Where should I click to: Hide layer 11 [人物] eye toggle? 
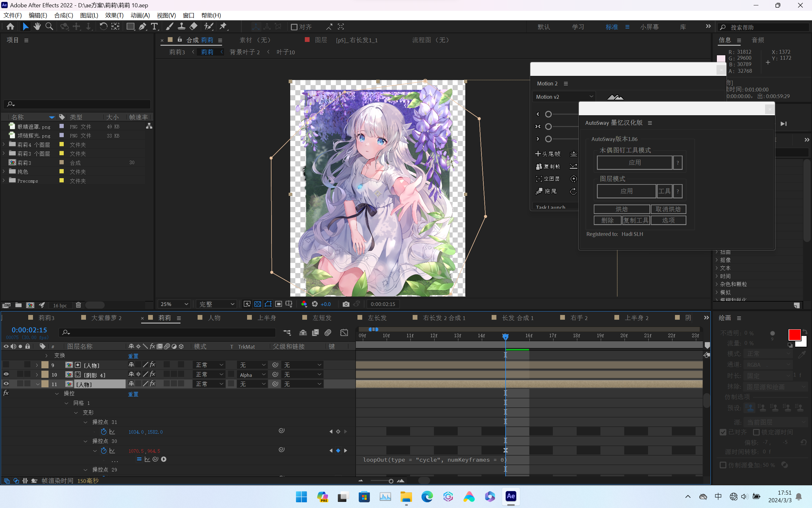tap(6, 384)
